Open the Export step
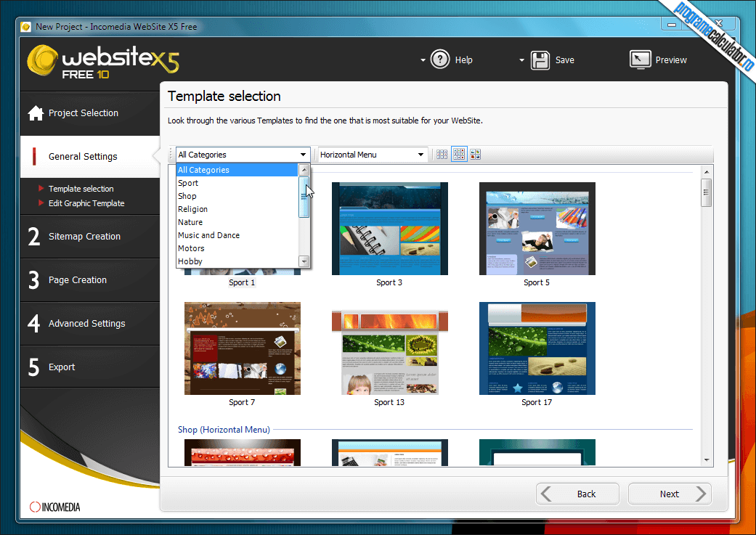This screenshot has height=535, width=756. (x=90, y=367)
